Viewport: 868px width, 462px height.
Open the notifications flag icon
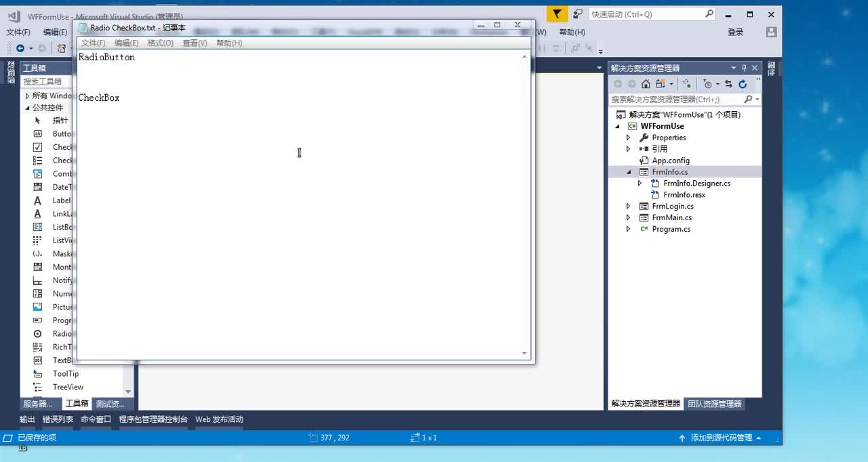(557, 14)
